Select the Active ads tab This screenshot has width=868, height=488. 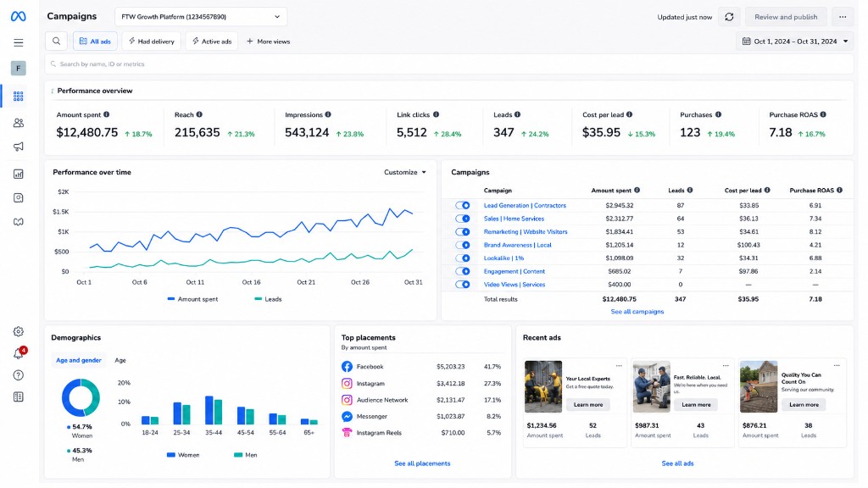coord(212,42)
